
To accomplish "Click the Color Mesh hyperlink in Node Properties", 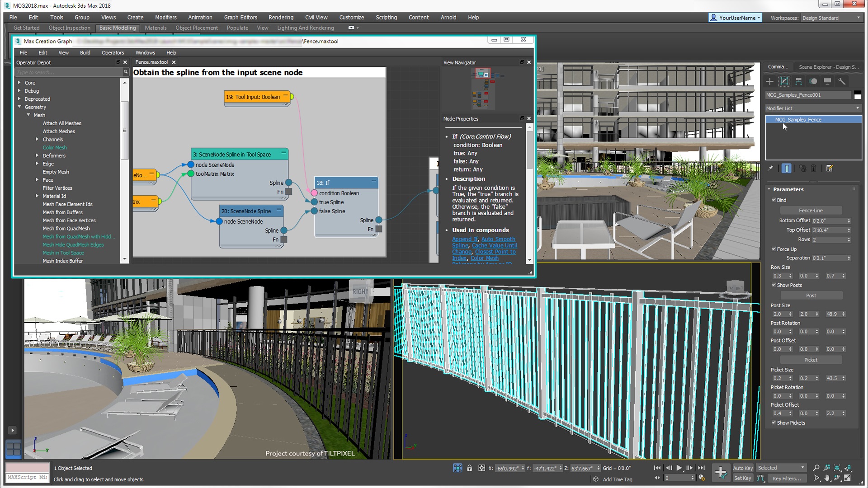I will (483, 258).
